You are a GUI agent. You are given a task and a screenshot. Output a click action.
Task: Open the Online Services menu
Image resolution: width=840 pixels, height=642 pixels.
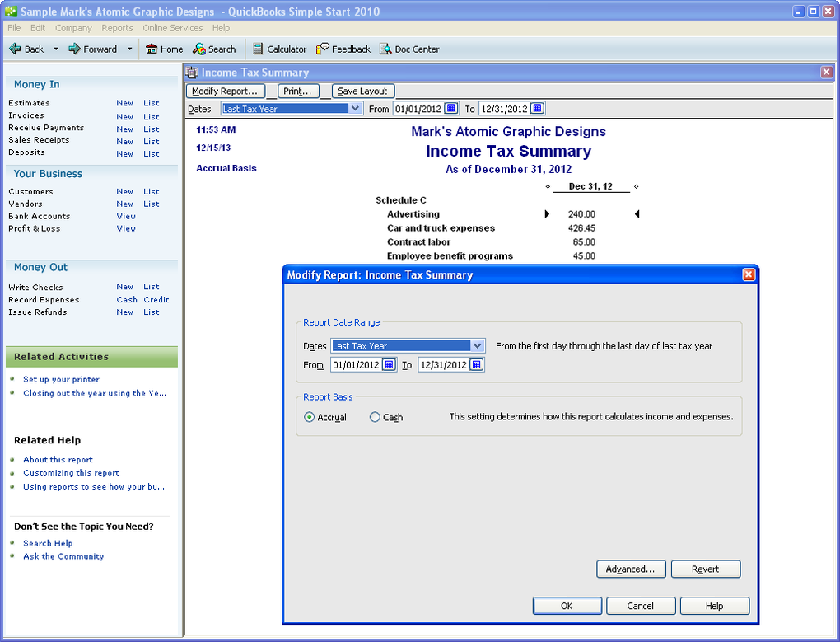172,28
